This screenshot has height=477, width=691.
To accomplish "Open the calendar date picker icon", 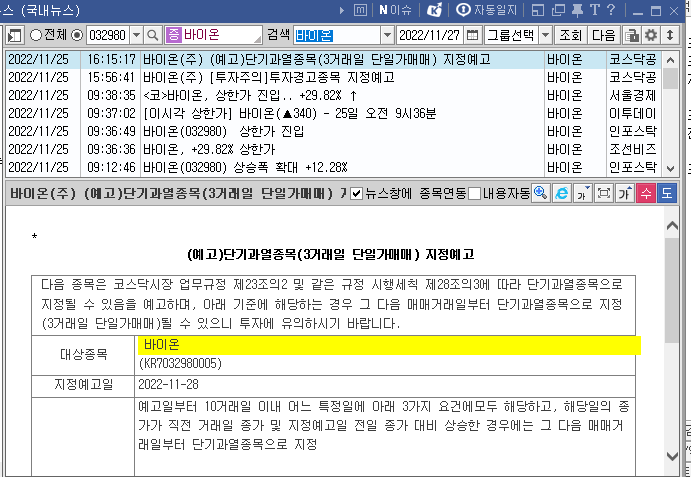I will tap(472, 35).
